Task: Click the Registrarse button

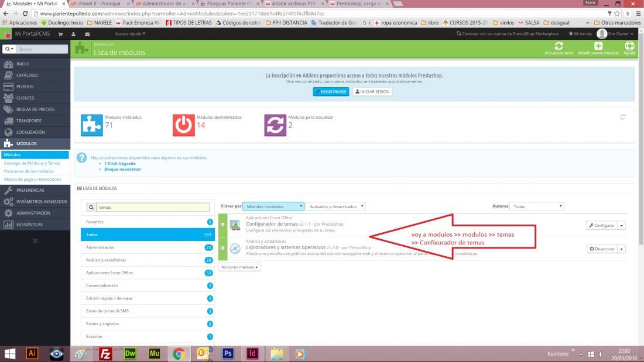Action: coord(331,92)
